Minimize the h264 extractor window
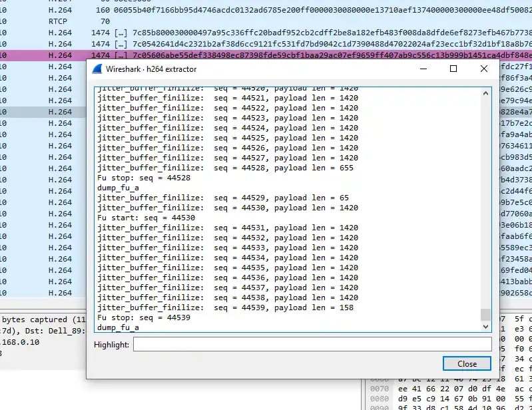Viewport: 532px width, 410px height. coord(423,69)
